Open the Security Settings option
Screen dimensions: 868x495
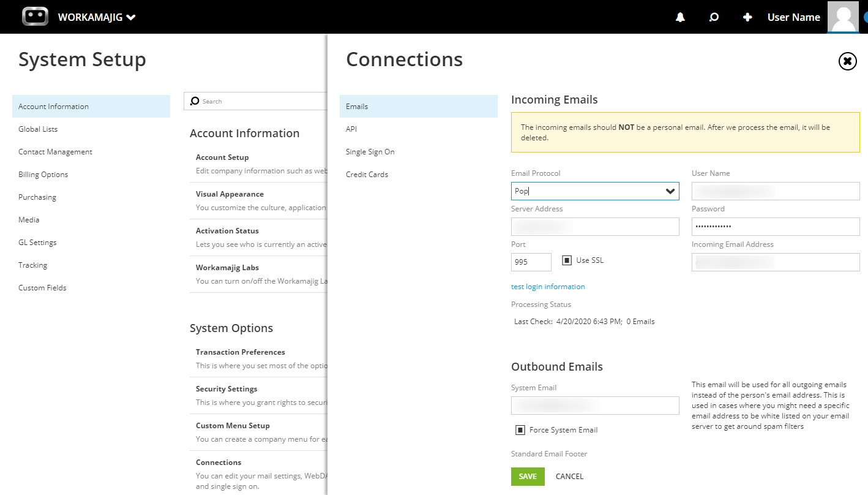point(225,388)
